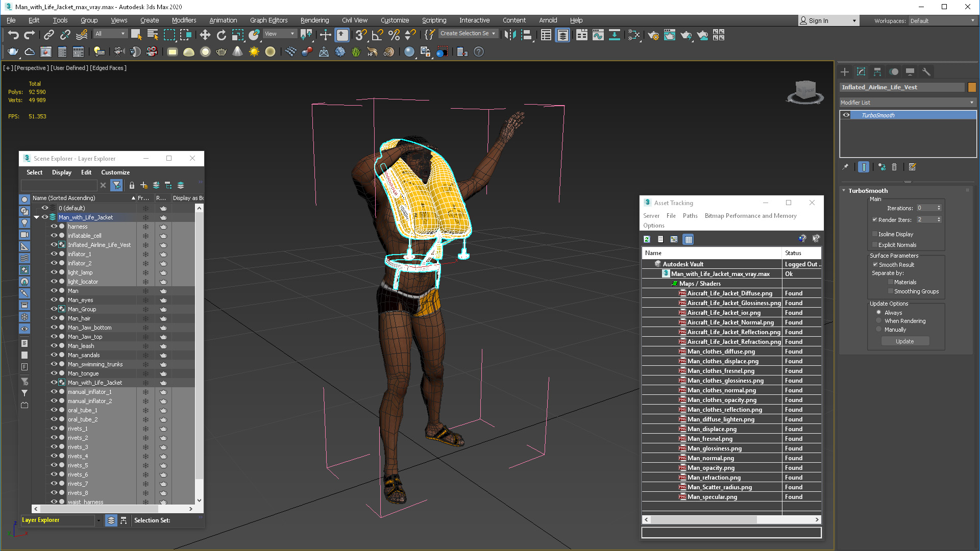Click the Perspective viewport label
The width and height of the screenshot is (980, 551).
[x=32, y=68]
